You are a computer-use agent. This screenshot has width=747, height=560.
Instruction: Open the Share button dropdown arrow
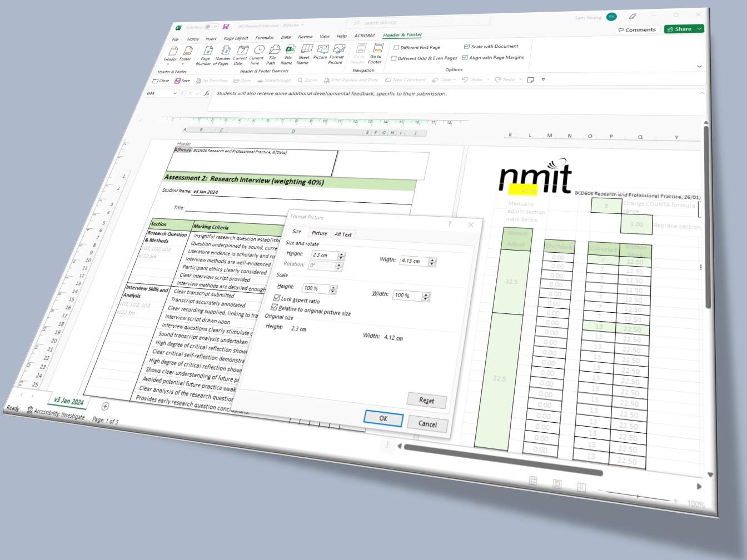pos(699,28)
